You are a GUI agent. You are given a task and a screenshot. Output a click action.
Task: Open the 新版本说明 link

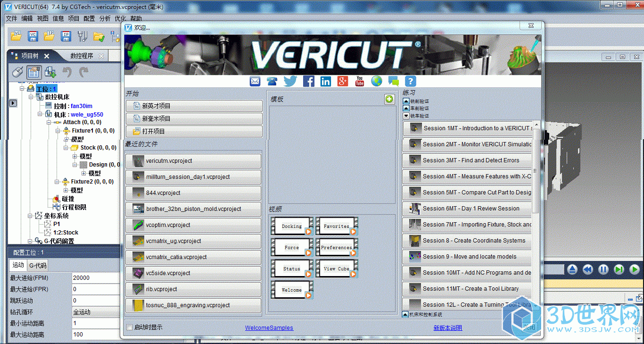[448, 328]
